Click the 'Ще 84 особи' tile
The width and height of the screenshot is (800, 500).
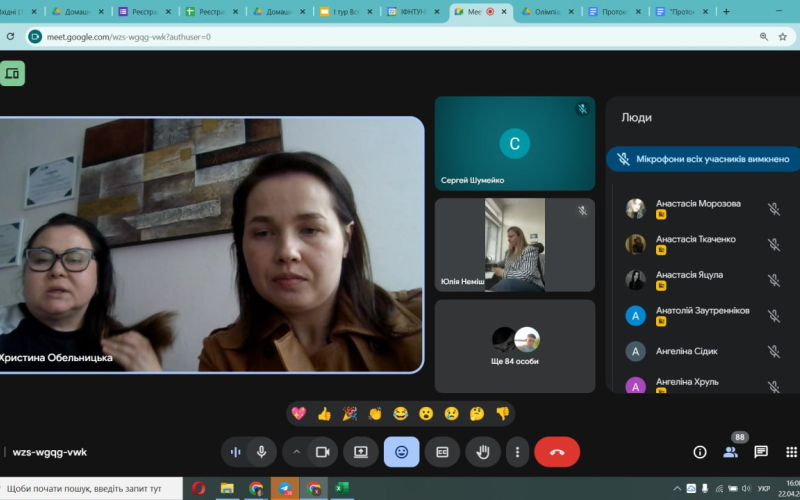[x=514, y=346]
